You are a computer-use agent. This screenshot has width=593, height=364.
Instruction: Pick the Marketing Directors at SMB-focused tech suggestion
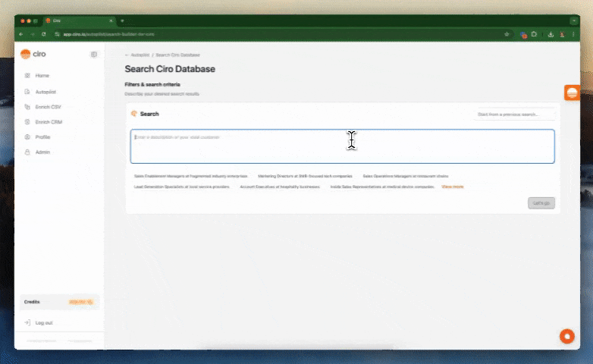click(x=305, y=177)
